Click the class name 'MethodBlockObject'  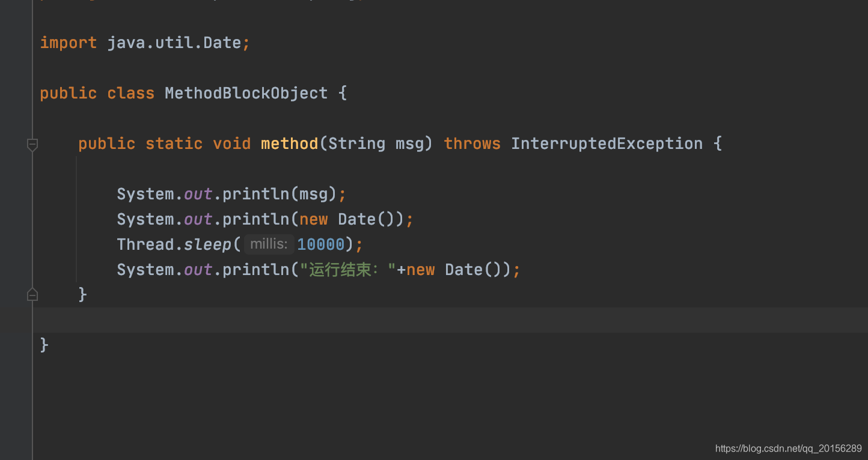tap(246, 93)
